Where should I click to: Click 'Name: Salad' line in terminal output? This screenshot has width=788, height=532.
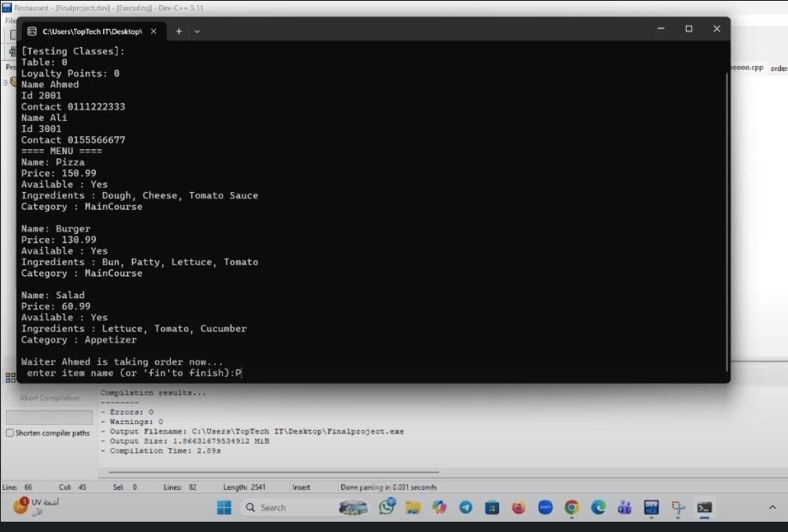(53, 295)
